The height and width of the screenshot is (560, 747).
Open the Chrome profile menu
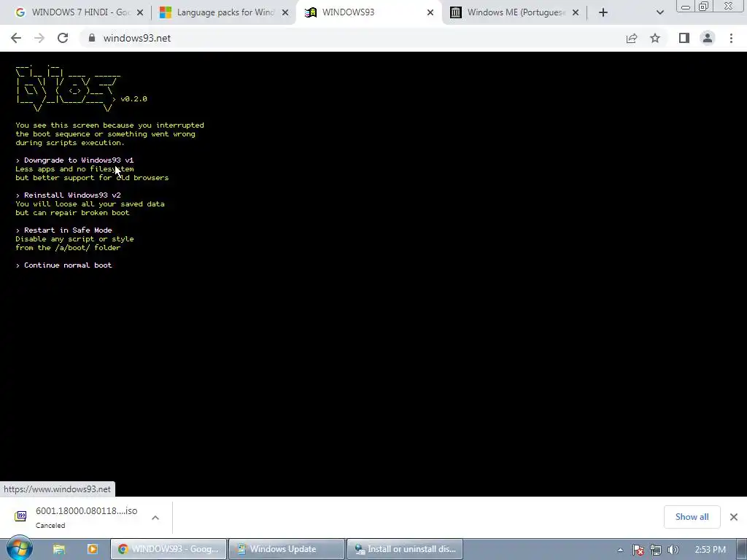(708, 38)
